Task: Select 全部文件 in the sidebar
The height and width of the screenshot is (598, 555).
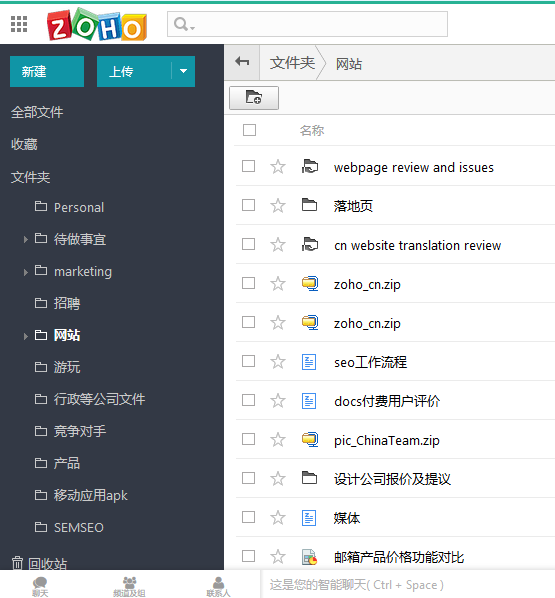Action: coord(37,112)
